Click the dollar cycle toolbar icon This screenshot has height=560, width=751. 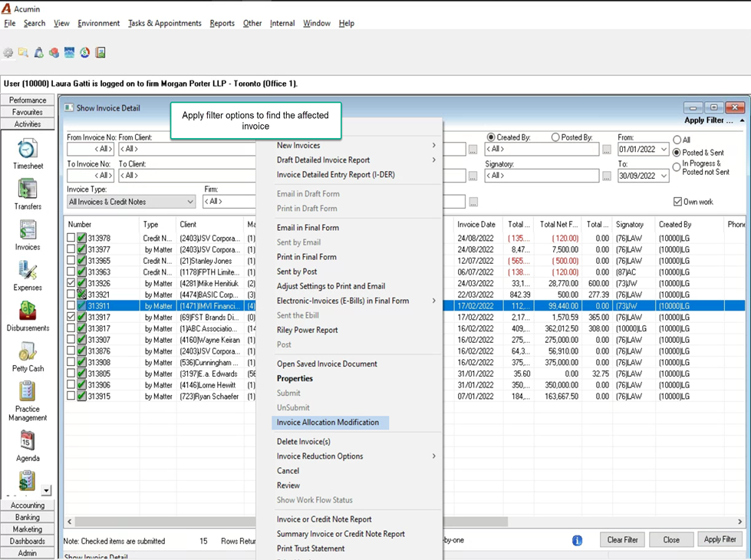point(85,53)
